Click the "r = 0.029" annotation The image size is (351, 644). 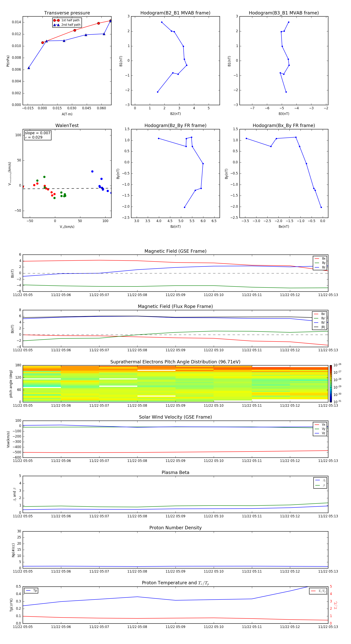[x=34, y=137]
